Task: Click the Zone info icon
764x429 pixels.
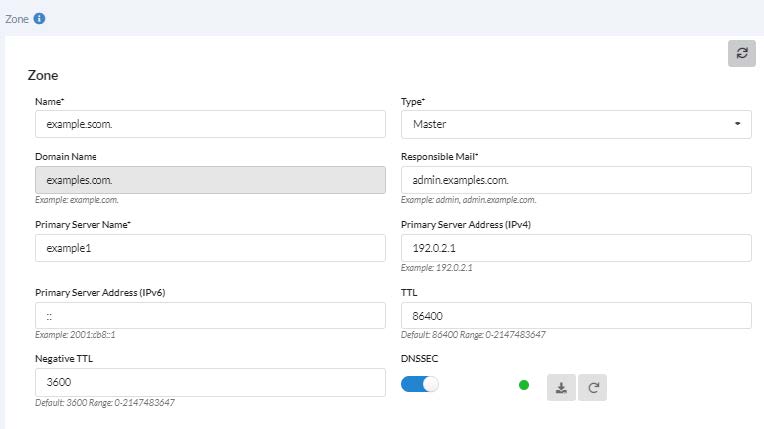Action: pyautogui.click(x=39, y=19)
